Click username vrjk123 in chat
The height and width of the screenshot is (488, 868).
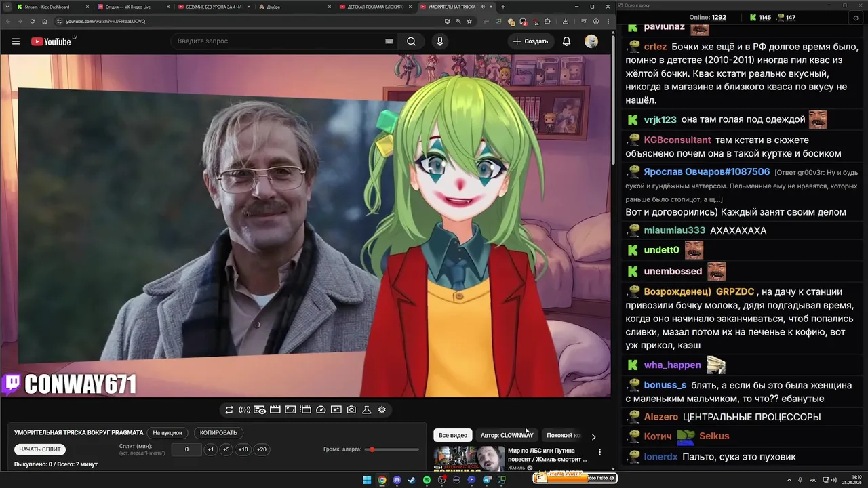(x=660, y=120)
